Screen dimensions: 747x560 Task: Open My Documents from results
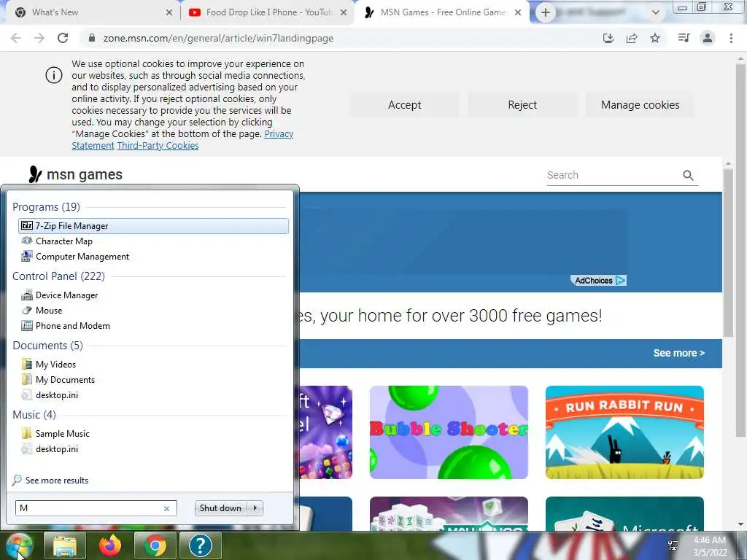tap(153, 379)
